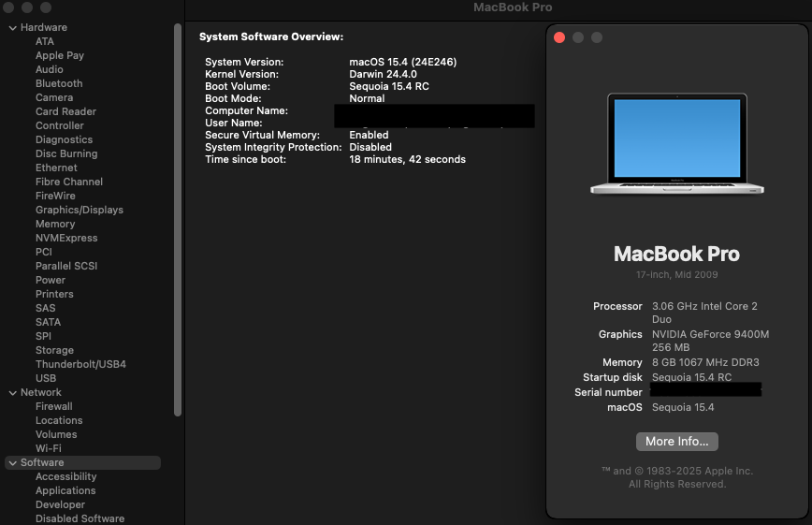Select FireWire in the sidebar
812x525 pixels.
pos(55,196)
